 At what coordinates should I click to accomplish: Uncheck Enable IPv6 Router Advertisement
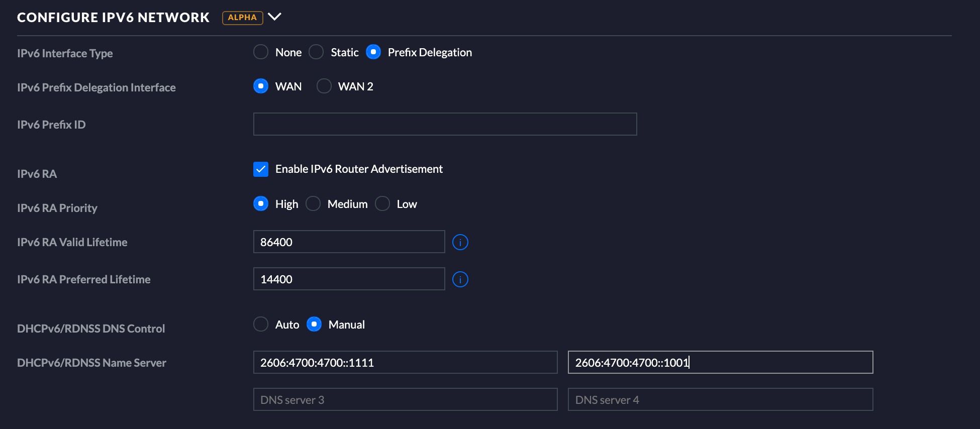pos(261,169)
